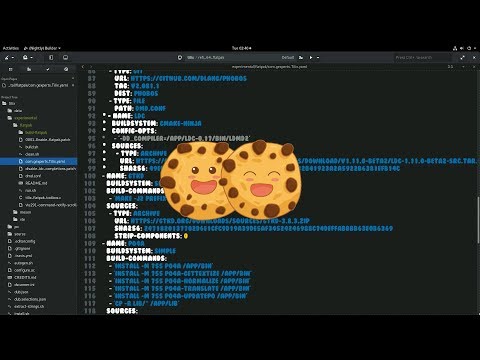Click the strip-components value on line 108
The image size is (480, 360).
click(x=186, y=236)
